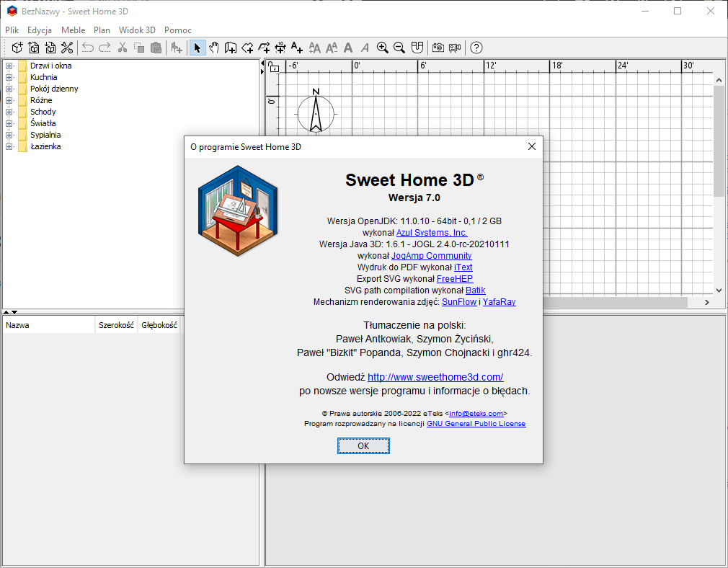Click the Create video camera icon

[455, 48]
